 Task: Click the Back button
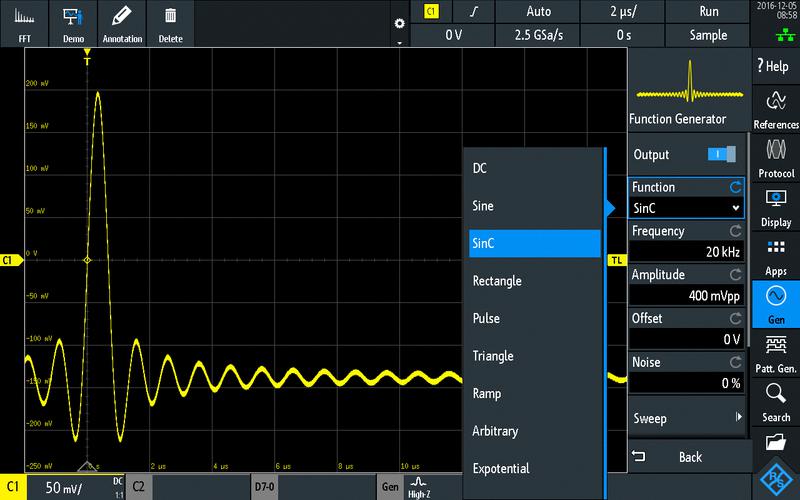coord(690,457)
